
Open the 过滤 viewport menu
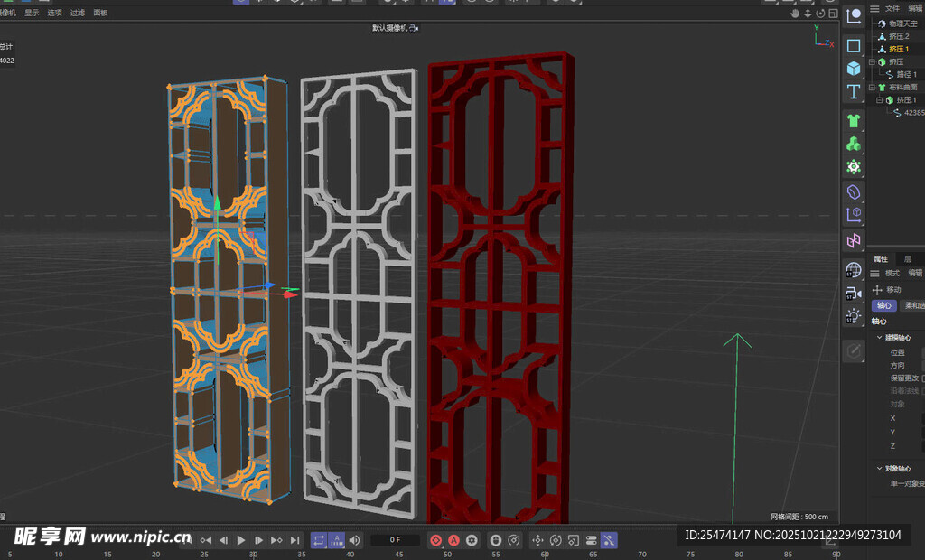coord(78,13)
